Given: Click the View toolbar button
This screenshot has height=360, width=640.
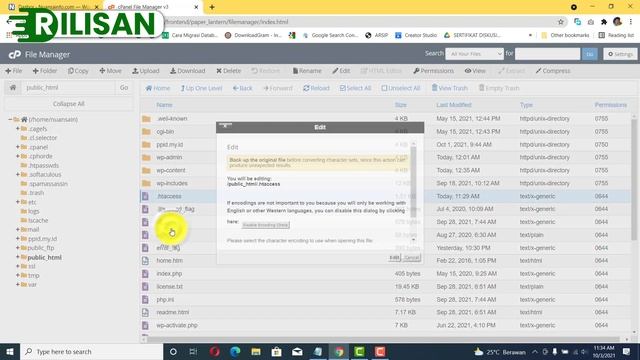Looking at the screenshot, I should coord(475,71).
